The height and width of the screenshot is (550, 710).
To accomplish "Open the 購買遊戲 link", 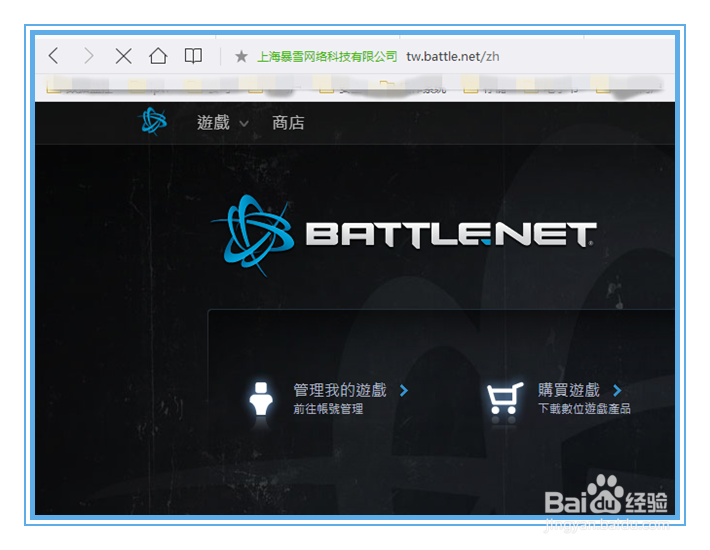I will click(569, 390).
